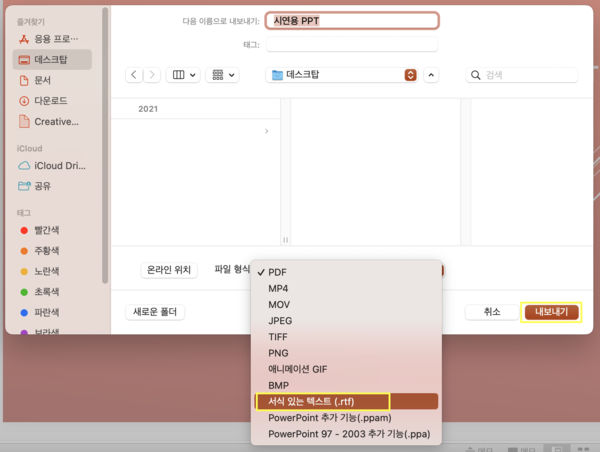This screenshot has width=600, height=452.
Task: Open iCloud Drive in sidebar
Action: pos(52,166)
